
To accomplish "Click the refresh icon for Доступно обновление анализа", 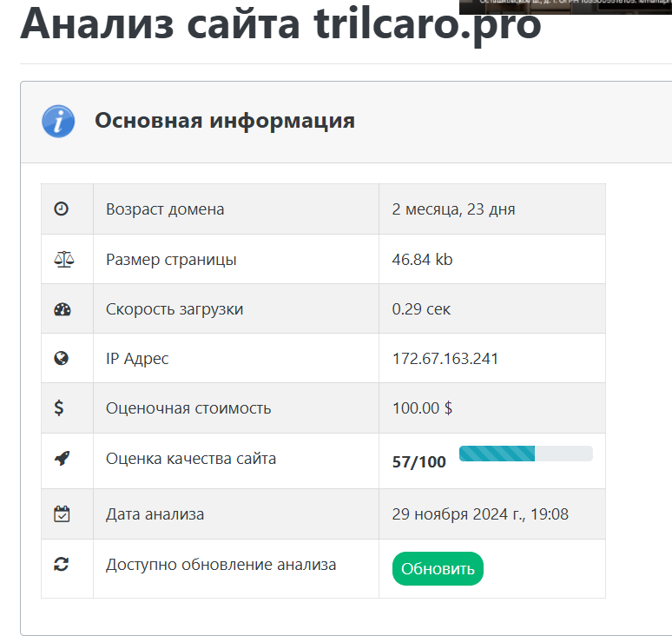I will click(62, 565).
